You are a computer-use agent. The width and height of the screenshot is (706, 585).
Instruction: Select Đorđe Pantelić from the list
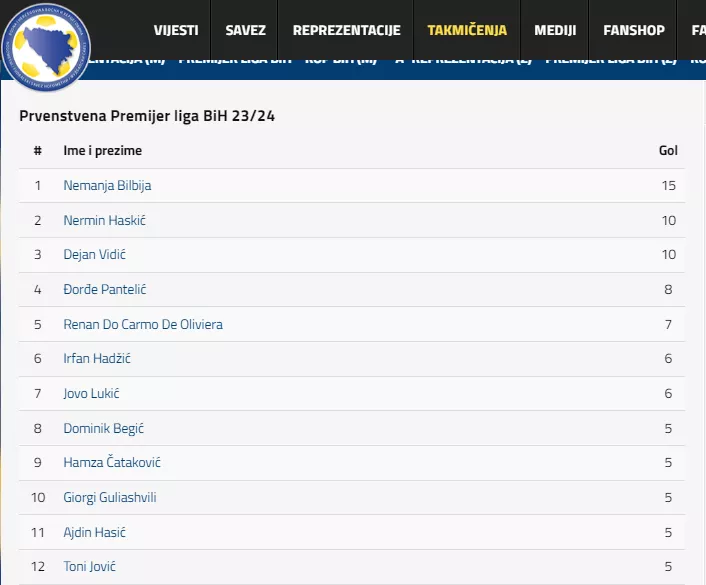pos(105,289)
